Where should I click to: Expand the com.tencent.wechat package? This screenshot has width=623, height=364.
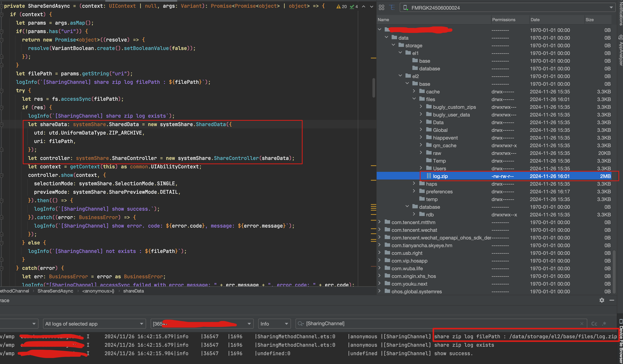click(x=380, y=229)
